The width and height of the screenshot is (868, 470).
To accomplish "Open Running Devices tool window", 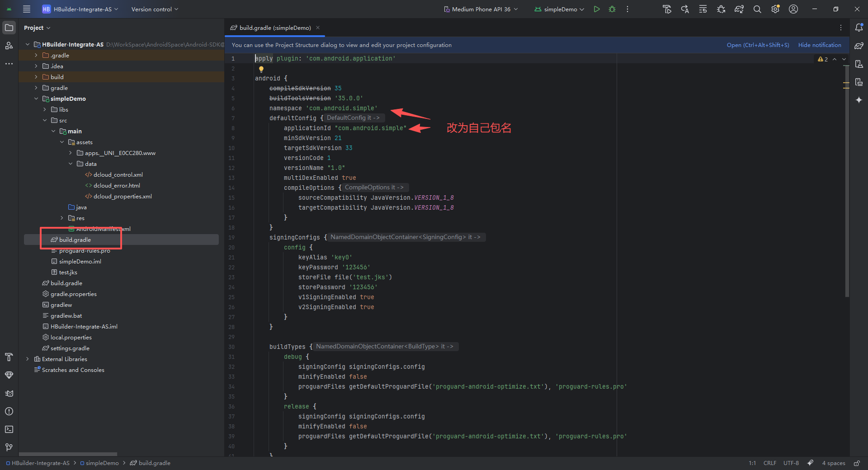I will 859,82.
